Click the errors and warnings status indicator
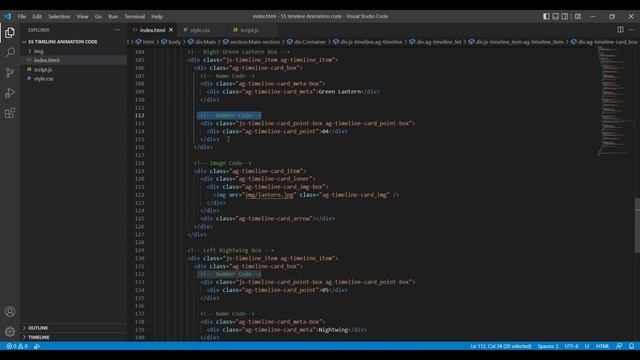The height and width of the screenshot is (360, 640). [x=17, y=346]
